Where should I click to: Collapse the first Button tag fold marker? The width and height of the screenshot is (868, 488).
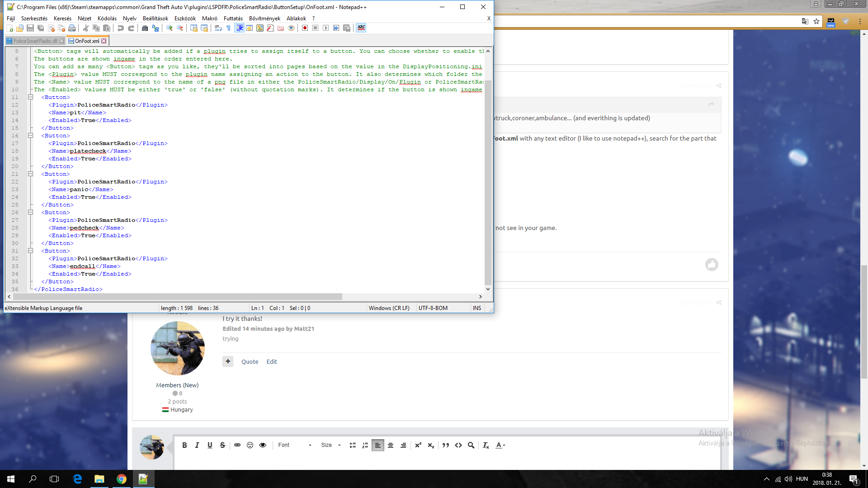click(31, 97)
